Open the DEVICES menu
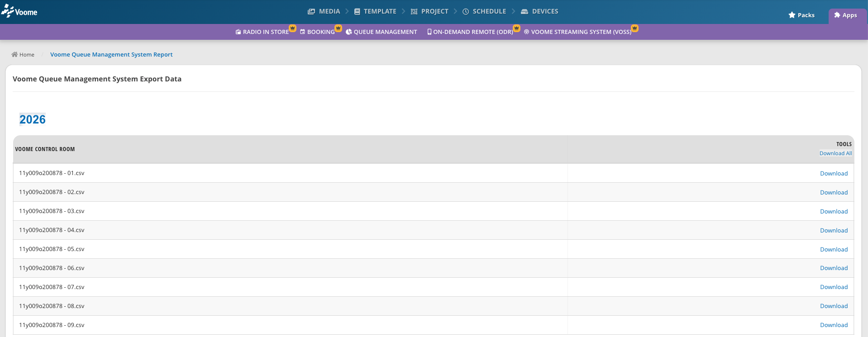 (x=539, y=12)
